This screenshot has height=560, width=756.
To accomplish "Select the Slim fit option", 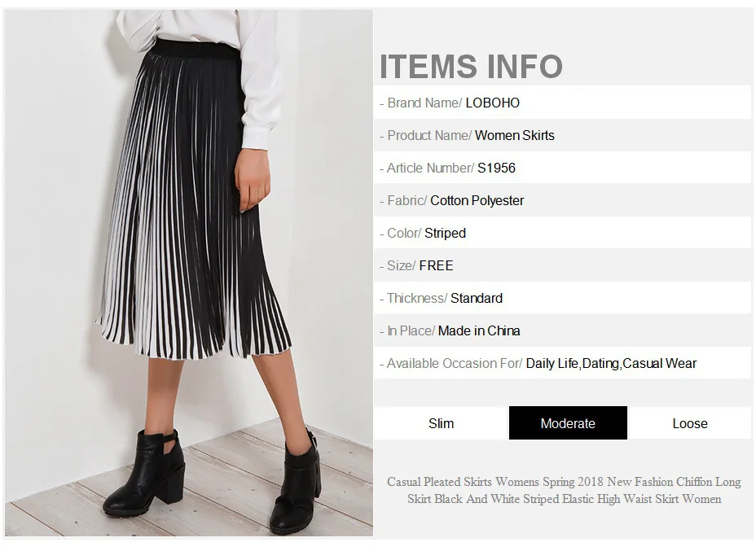I will tap(442, 423).
